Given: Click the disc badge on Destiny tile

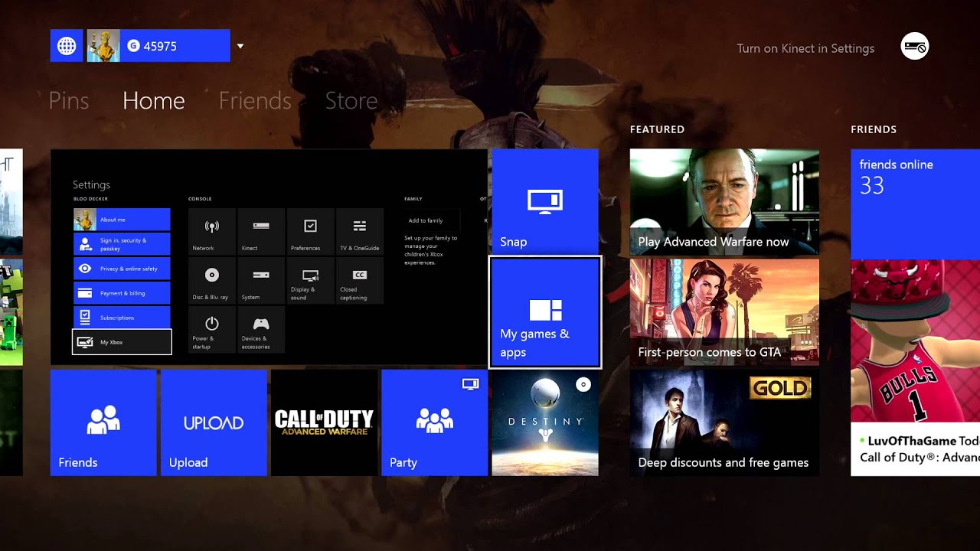Looking at the screenshot, I should point(583,385).
